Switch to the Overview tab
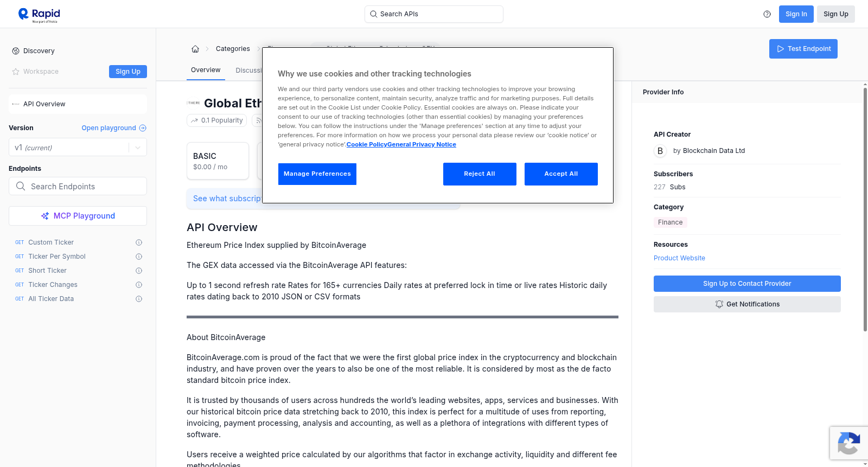868x467 pixels. (206, 70)
